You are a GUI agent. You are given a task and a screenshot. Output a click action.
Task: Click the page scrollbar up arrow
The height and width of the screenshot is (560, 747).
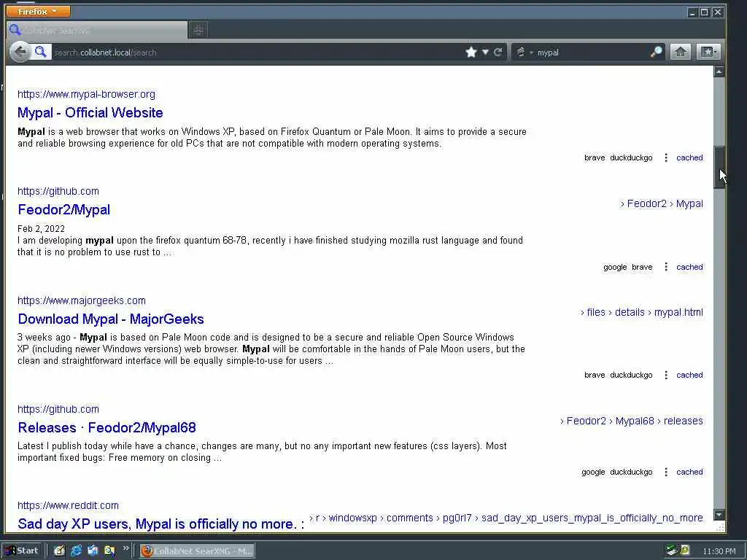[719, 72]
